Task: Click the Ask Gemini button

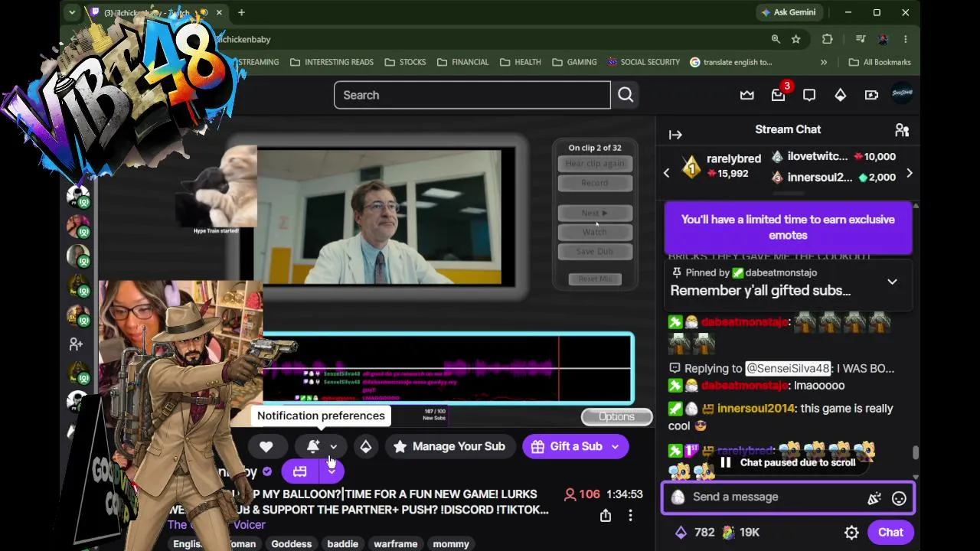Action: (x=788, y=12)
